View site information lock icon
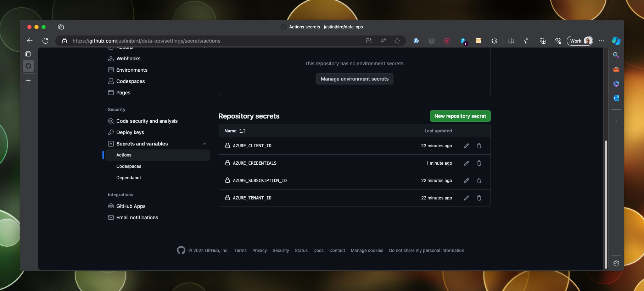Screen dimensions: 644x291 65,41
